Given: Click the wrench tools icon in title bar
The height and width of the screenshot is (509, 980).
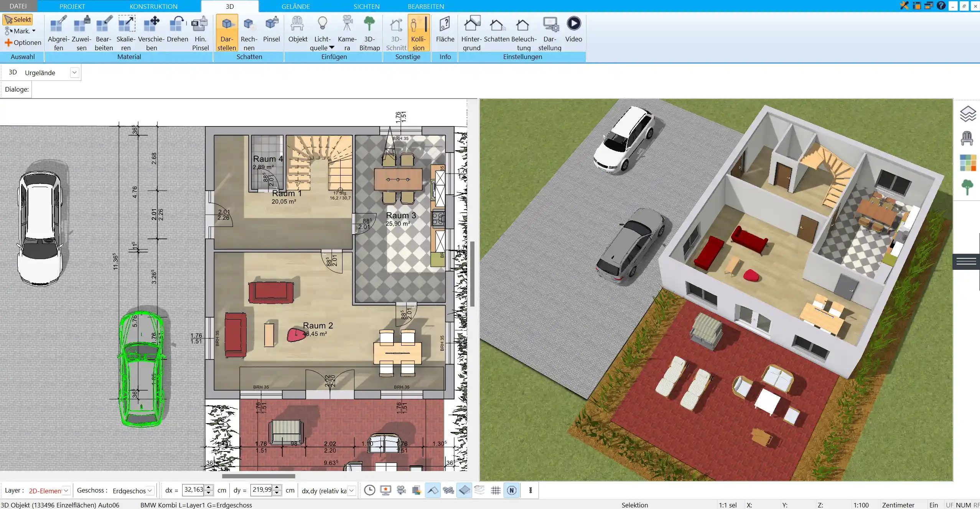Looking at the screenshot, I should [x=904, y=5].
